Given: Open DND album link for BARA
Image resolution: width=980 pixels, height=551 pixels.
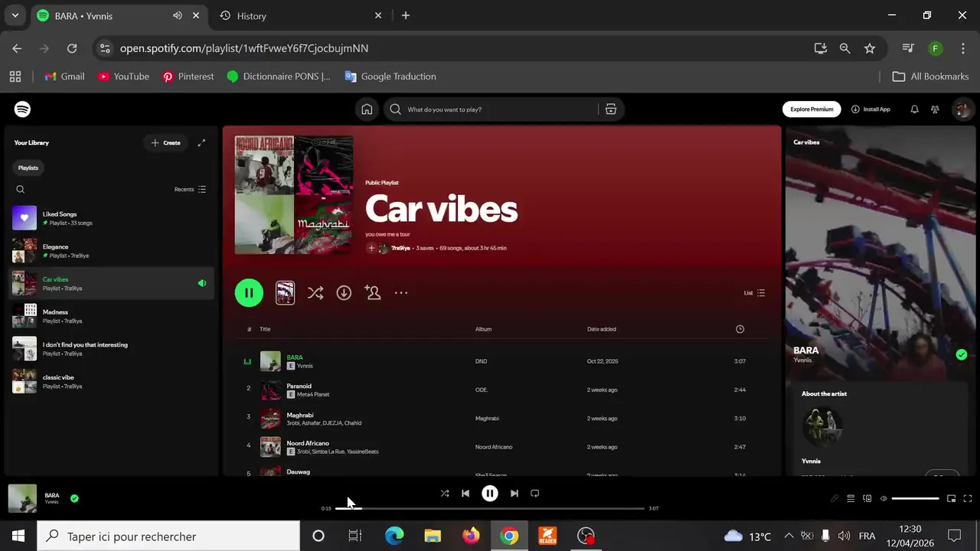Looking at the screenshot, I should point(481,361).
